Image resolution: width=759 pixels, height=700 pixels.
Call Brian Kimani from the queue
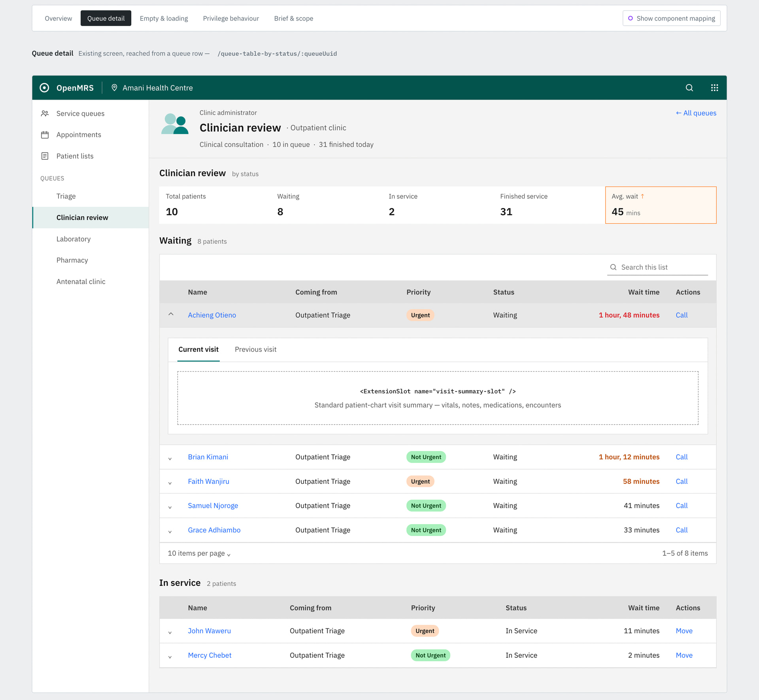coord(682,457)
